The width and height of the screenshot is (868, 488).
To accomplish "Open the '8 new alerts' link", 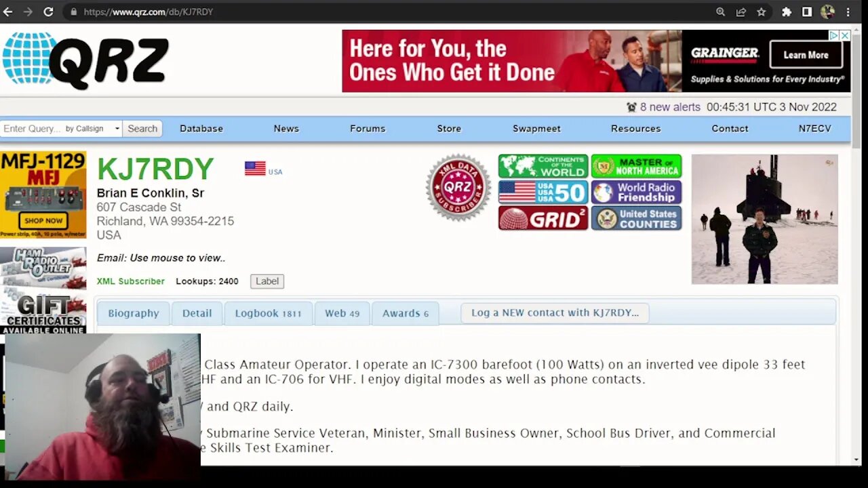I will 670,107.
